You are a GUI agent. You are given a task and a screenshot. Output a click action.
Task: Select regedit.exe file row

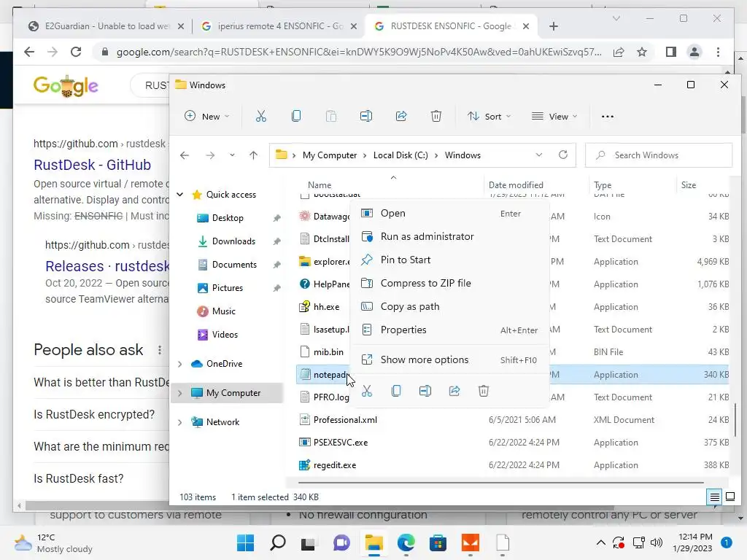coord(513,465)
